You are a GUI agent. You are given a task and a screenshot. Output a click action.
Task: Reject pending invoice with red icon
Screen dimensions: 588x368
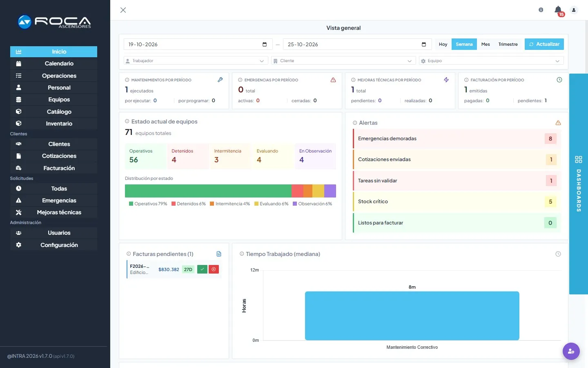click(214, 269)
